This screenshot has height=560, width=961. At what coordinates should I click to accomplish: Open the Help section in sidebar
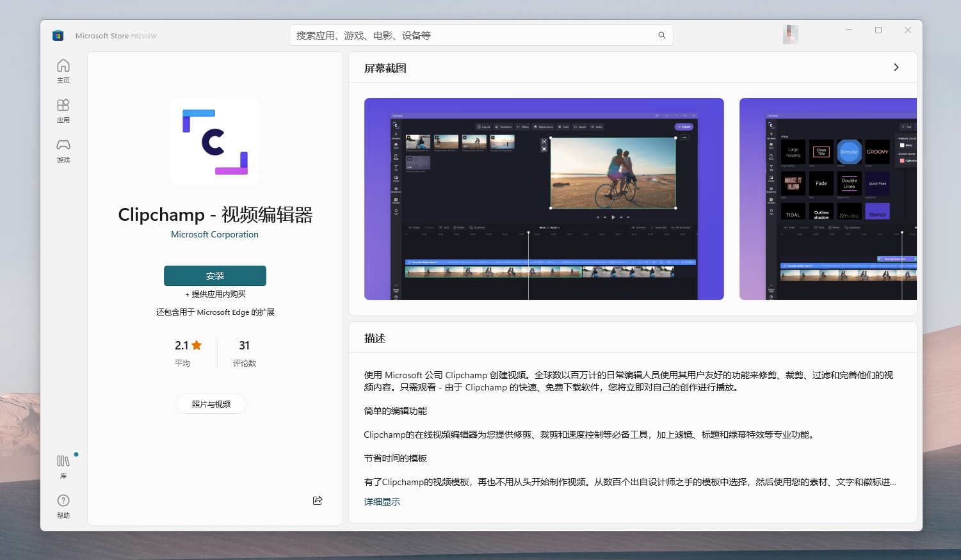point(63,506)
